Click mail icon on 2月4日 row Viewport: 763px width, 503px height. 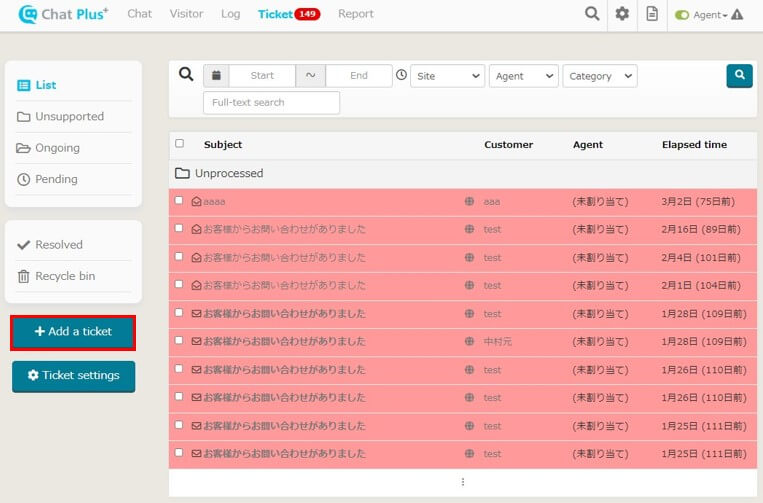click(197, 257)
